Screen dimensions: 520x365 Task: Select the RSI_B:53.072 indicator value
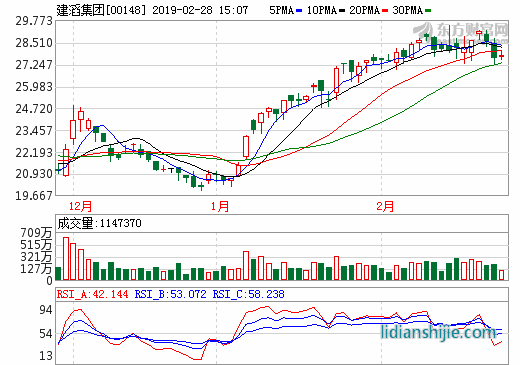(170, 294)
